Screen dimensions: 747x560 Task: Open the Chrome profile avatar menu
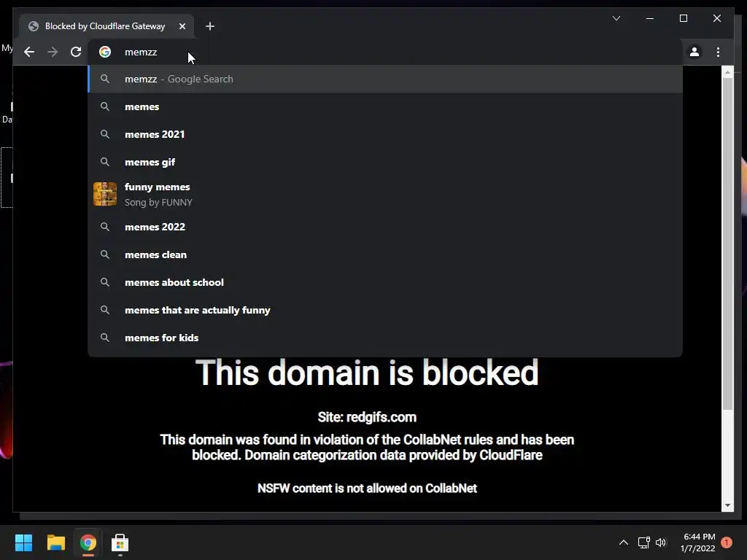coord(694,52)
